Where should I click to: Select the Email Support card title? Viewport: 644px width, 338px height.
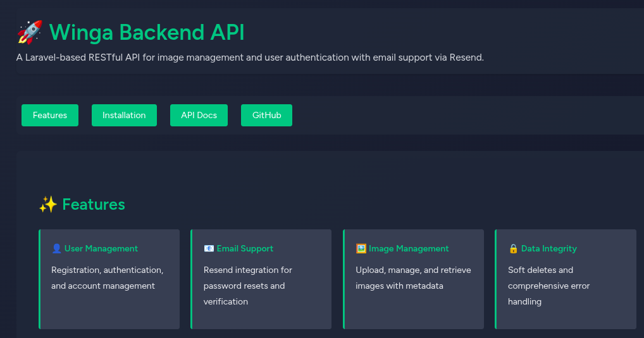click(x=245, y=248)
